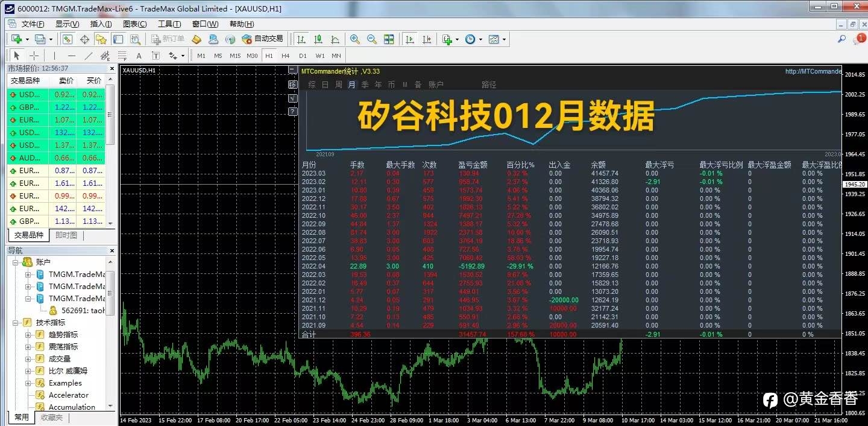This screenshot has height=426, width=868.
Task: Select the crosshair tool
Action: pyautogui.click(x=34, y=56)
